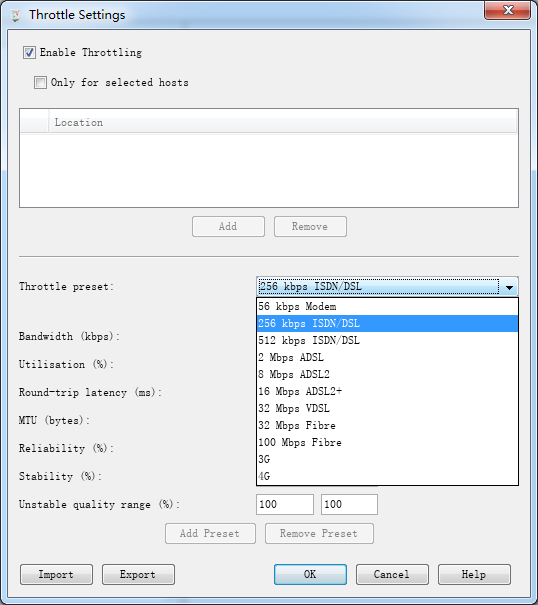Click the Add host button
Screen dimensions: 538x605
tap(228, 226)
